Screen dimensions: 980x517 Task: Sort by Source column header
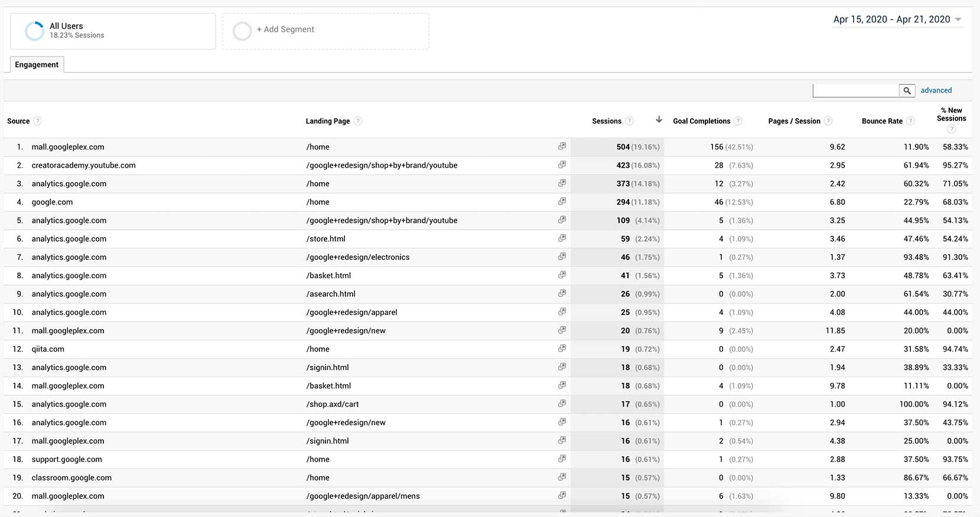pos(18,121)
